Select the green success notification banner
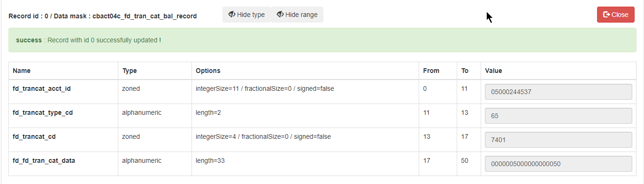 322,40
